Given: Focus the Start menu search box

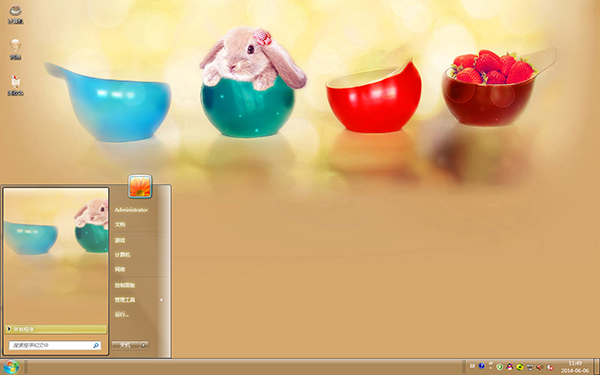Looking at the screenshot, I should point(55,346).
